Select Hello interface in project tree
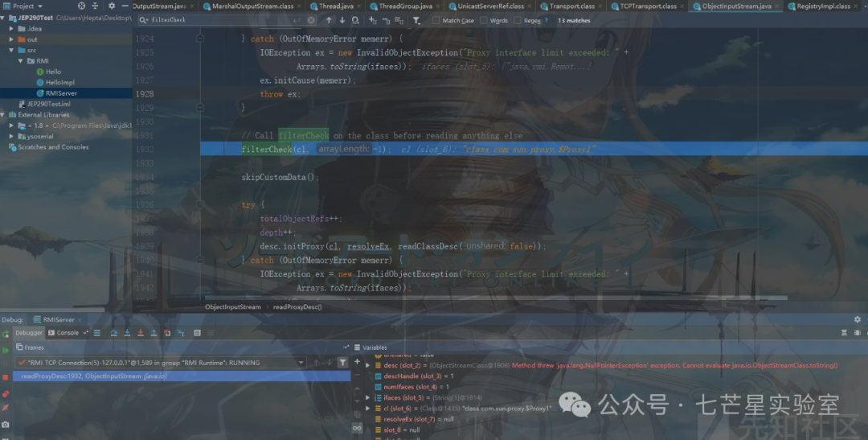 (x=53, y=72)
